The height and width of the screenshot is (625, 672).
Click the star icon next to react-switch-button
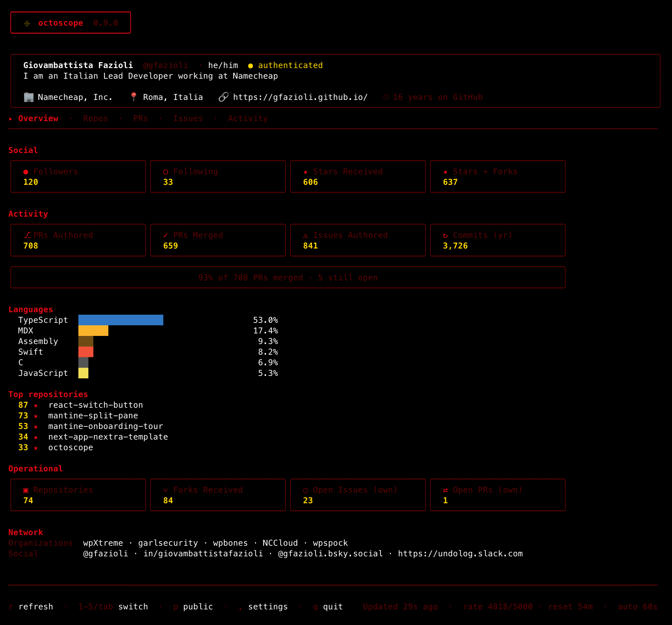pyautogui.click(x=36, y=405)
